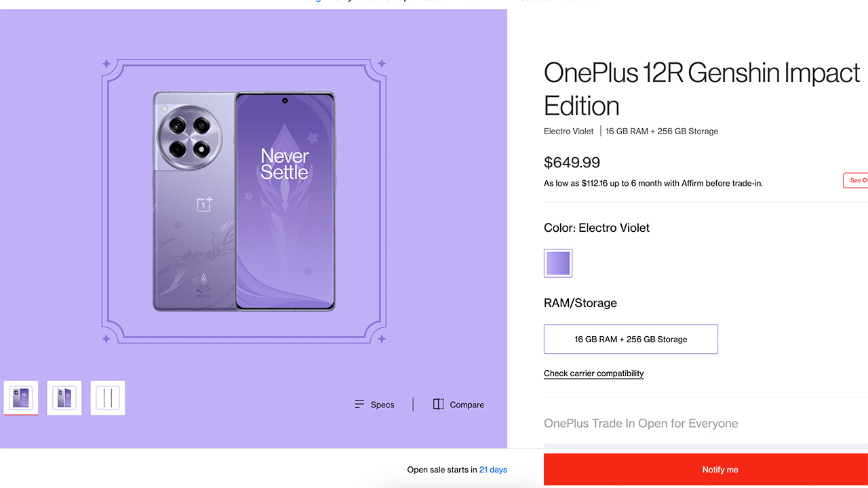
Task: Select the Electro Violet color swatch
Action: [557, 263]
